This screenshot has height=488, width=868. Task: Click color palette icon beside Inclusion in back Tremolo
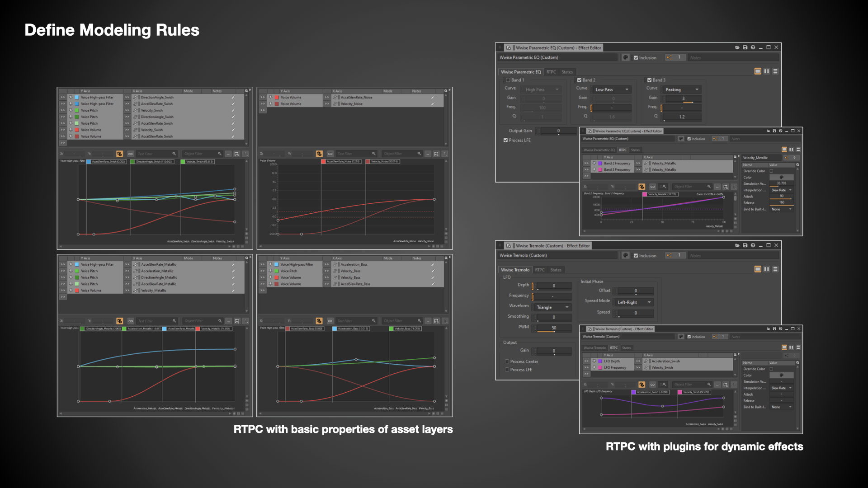[626, 255]
